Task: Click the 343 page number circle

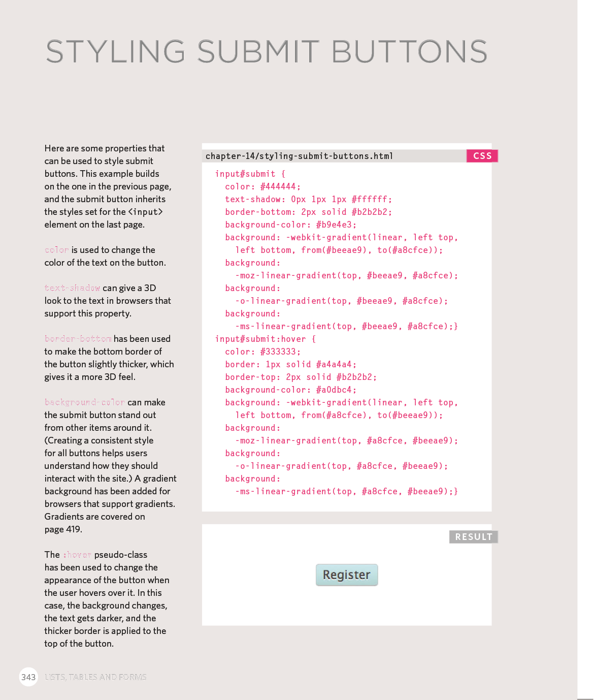Action: tap(28, 677)
